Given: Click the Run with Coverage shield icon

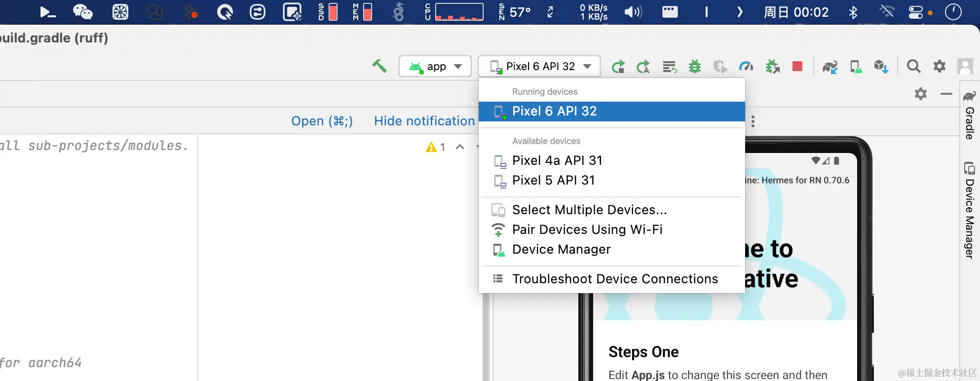Looking at the screenshot, I should pyautogui.click(x=720, y=67).
